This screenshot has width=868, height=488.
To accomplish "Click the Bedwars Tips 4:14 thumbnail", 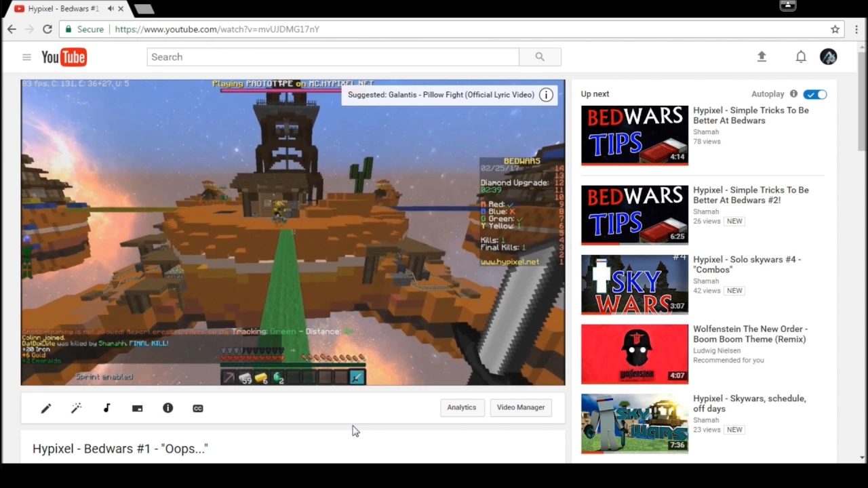I will pos(635,135).
